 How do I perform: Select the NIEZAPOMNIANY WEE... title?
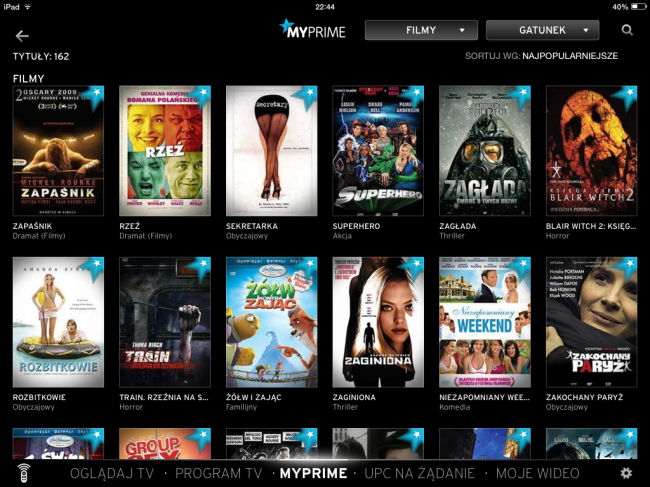(484, 397)
